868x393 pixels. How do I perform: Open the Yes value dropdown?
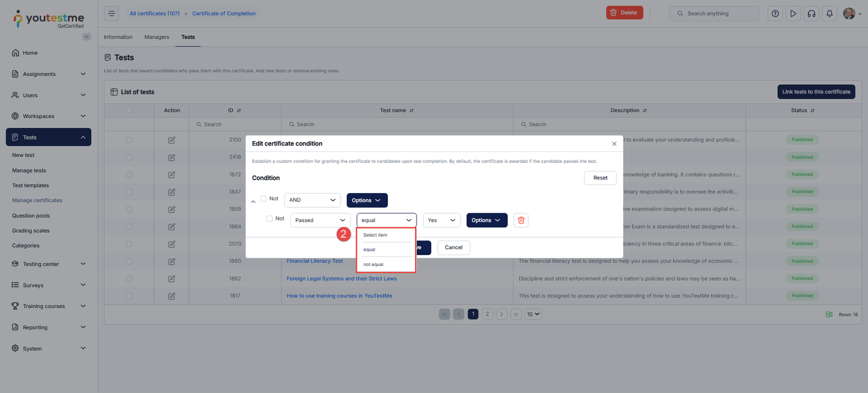click(x=442, y=220)
